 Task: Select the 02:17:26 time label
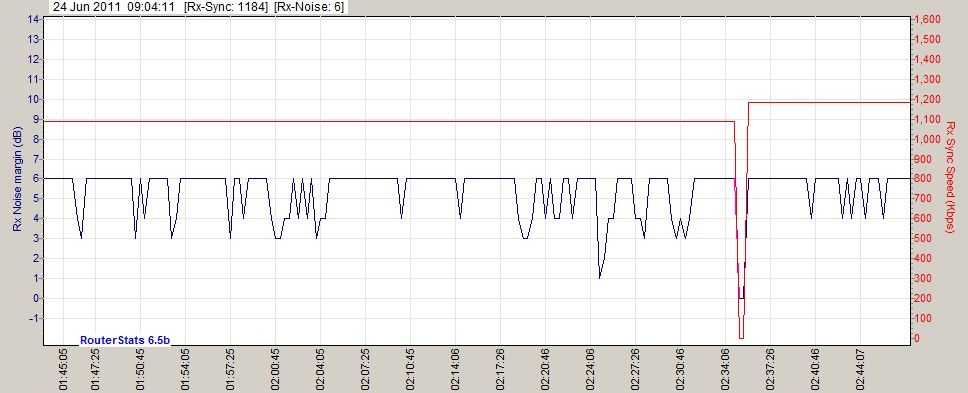(501, 370)
